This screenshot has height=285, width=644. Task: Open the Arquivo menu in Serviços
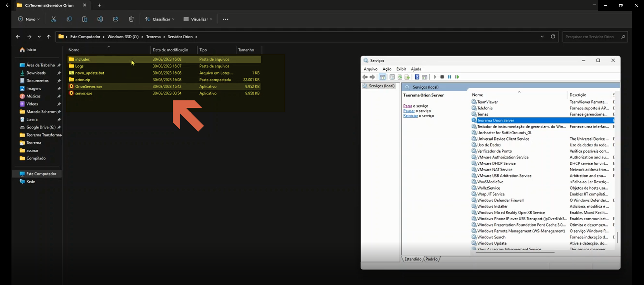(x=371, y=69)
